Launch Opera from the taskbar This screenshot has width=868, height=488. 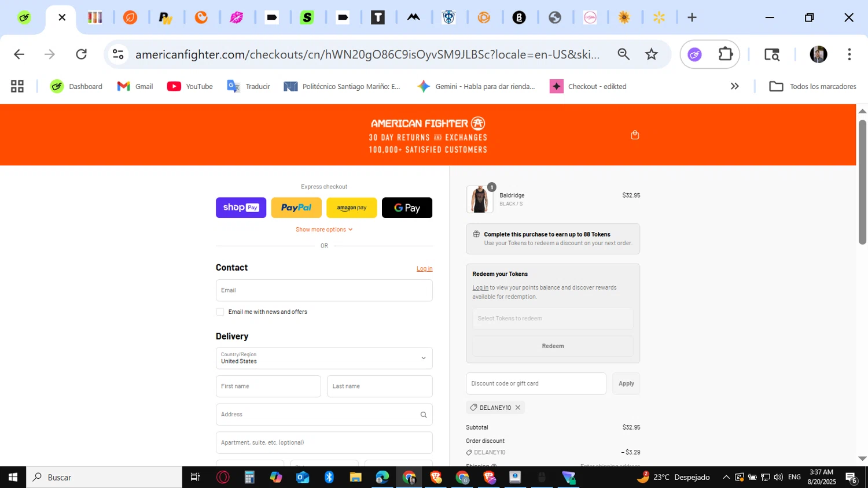[223, 477]
